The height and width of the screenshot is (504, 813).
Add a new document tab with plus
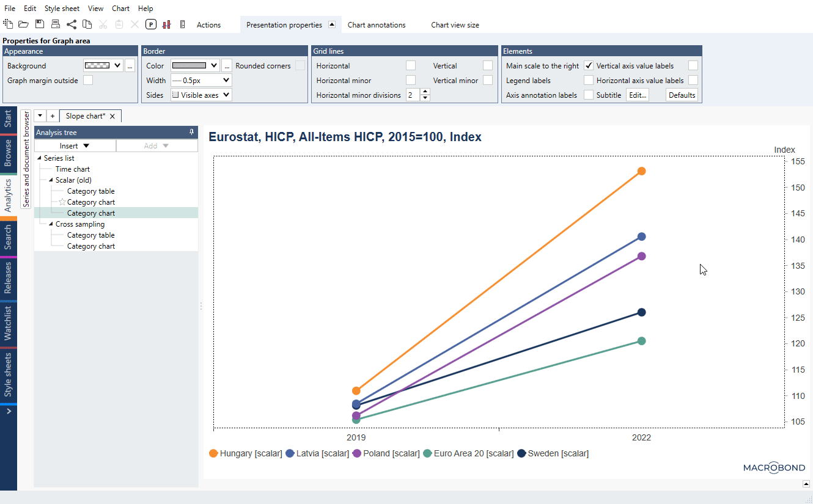pos(53,116)
